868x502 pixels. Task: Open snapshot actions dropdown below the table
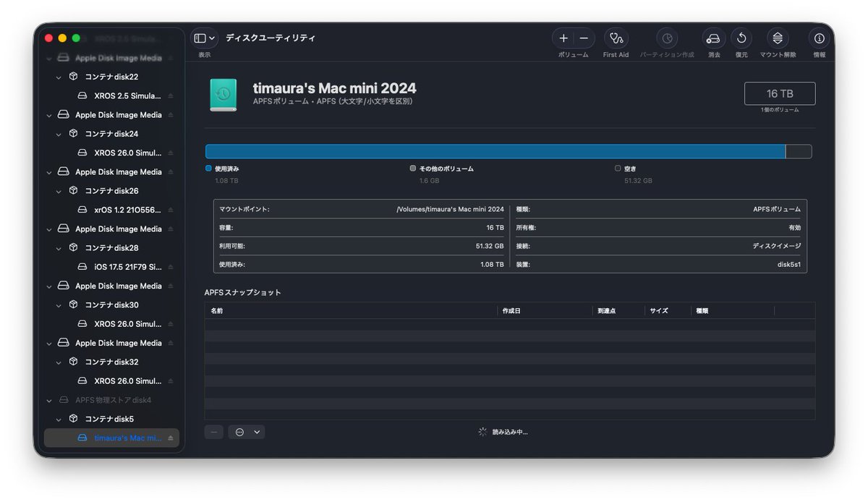246,432
